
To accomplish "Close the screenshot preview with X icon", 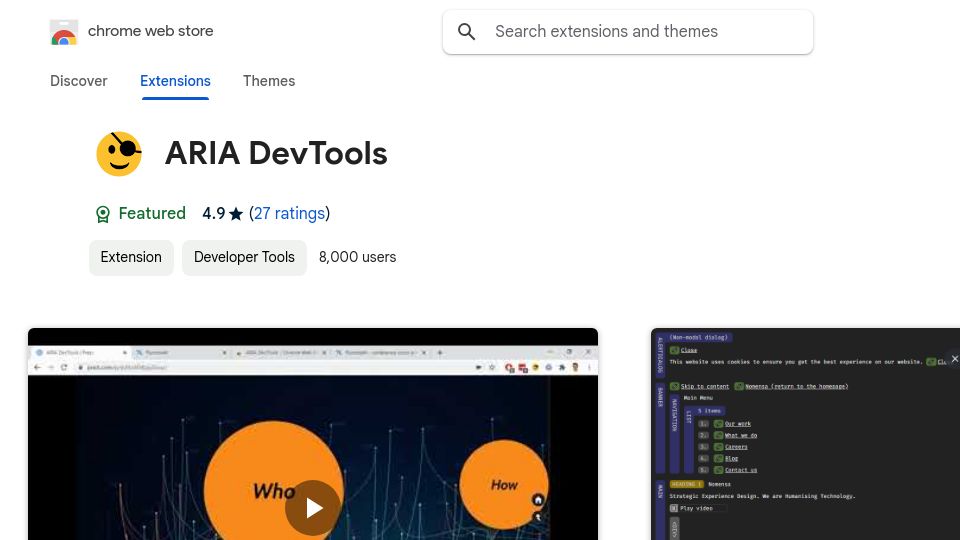I will (954, 359).
